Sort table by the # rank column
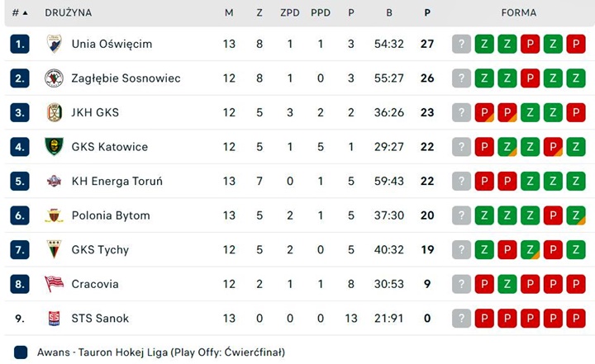This screenshot has width=595, height=364. [x=19, y=13]
